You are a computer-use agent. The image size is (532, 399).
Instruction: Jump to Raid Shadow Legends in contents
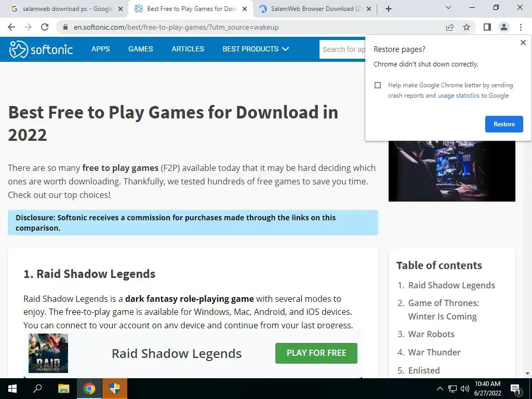[x=451, y=285]
